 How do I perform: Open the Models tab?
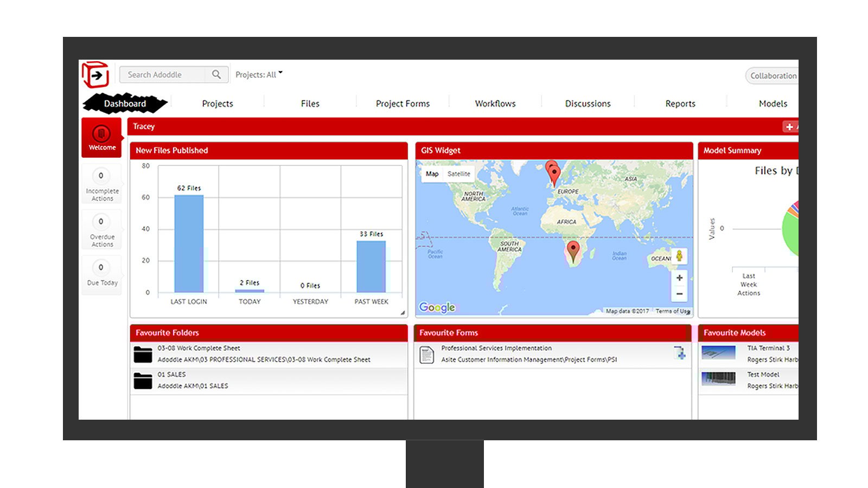pyautogui.click(x=773, y=104)
